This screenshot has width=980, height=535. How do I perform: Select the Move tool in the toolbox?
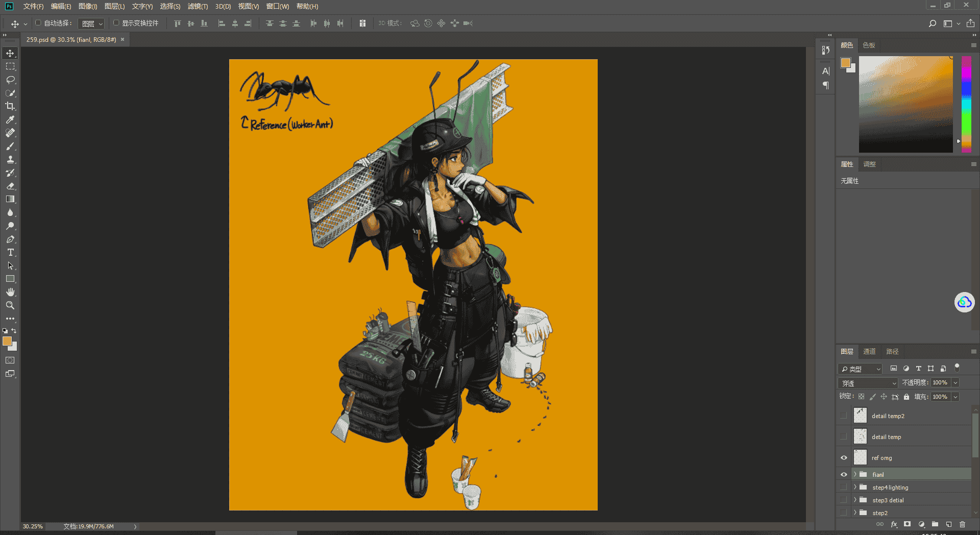(10, 53)
